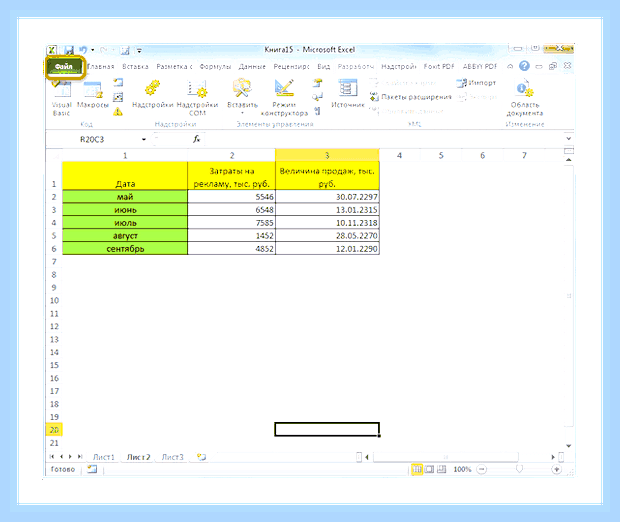
Task: Go to first sheet navigation arrow
Action: point(52,457)
